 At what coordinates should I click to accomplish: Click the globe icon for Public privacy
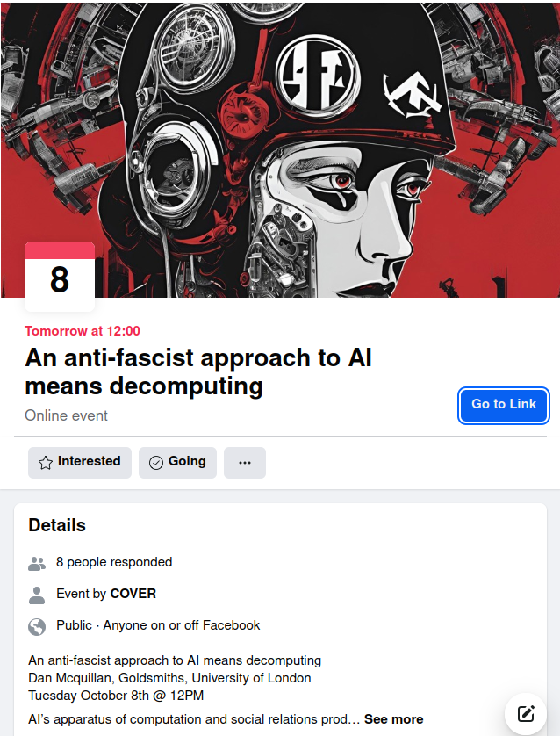click(x=37, y=626)
